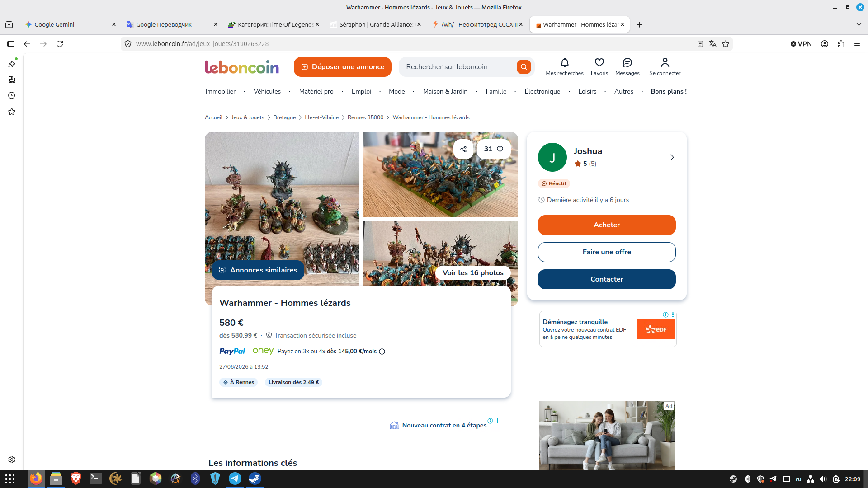The image size is (868, 488).
Task: Click the Oney payment info icon
Action: 382,352
